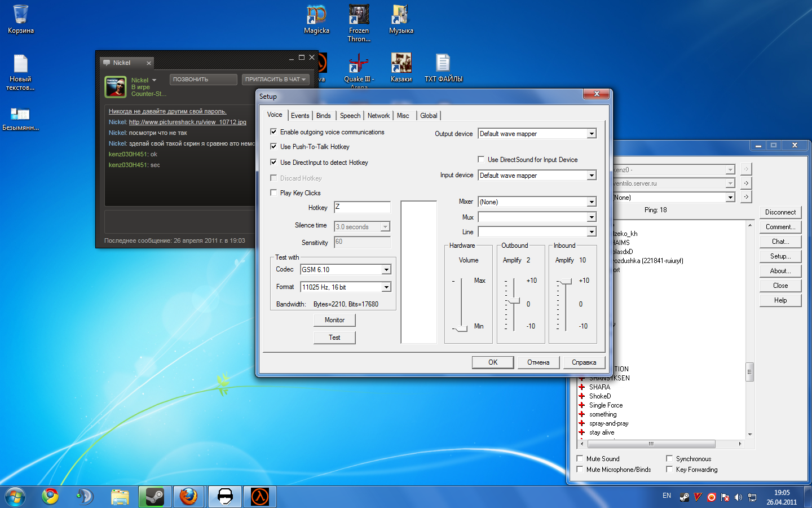
Task: Toggle Enable outgoing voice communications
Action: (x=273, y=132)
